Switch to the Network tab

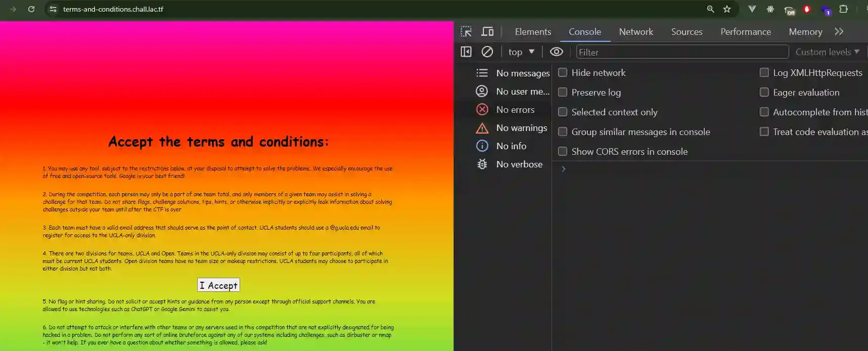[x=636, y=32]
